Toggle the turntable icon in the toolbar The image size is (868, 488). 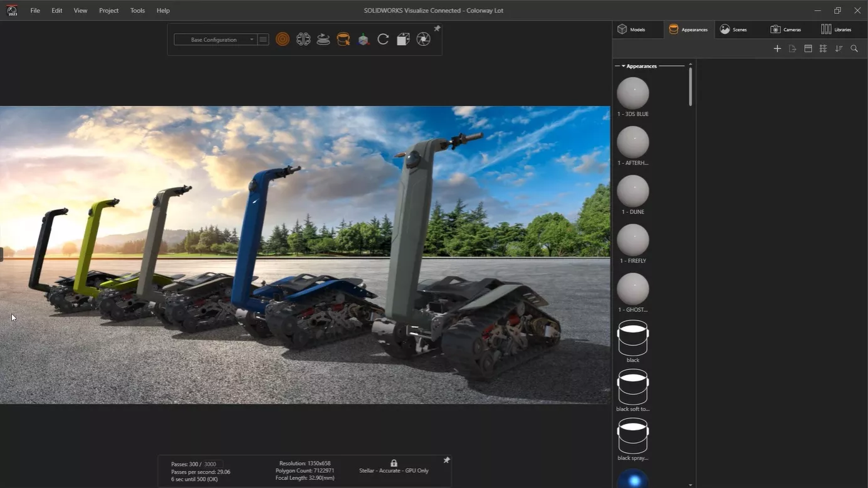[323, 40]
